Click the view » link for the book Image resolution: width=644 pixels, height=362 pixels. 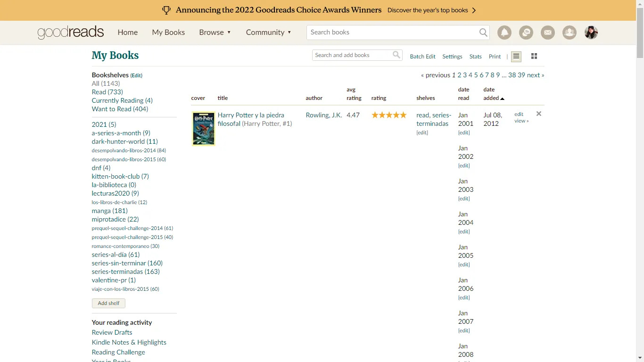521,121
